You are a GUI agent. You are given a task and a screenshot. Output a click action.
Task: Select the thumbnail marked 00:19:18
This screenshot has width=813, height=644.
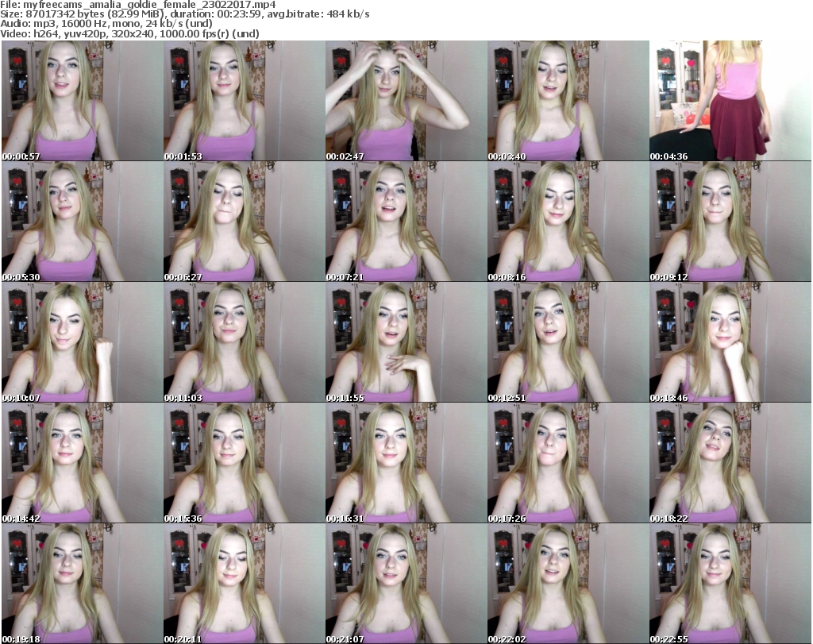[83, 584]
